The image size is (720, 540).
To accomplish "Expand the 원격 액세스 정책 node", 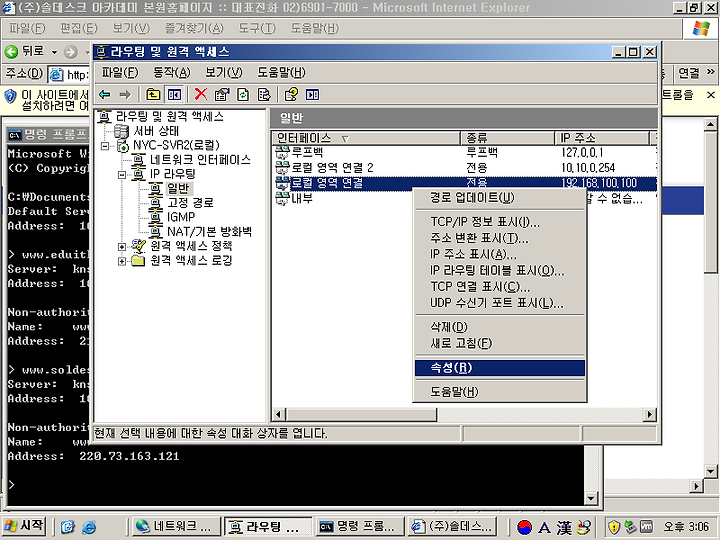I will coord(122,247).
